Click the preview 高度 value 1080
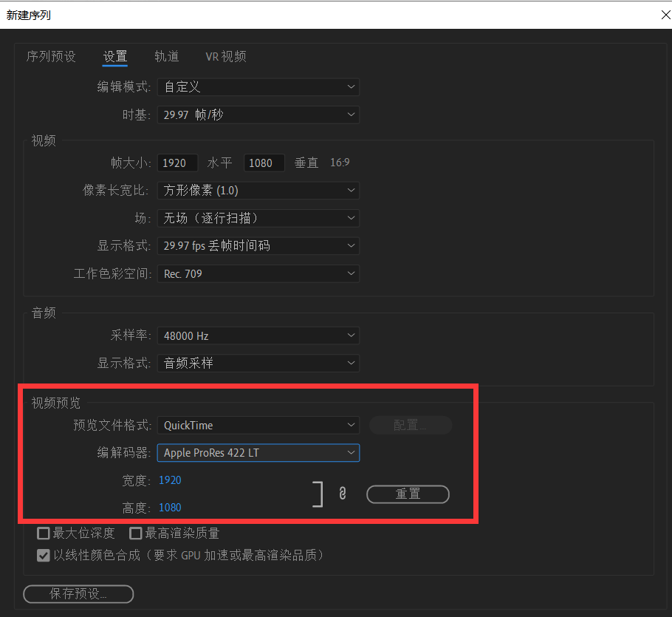The width and height of the screenshot is (672, 617). pos(170,508)
